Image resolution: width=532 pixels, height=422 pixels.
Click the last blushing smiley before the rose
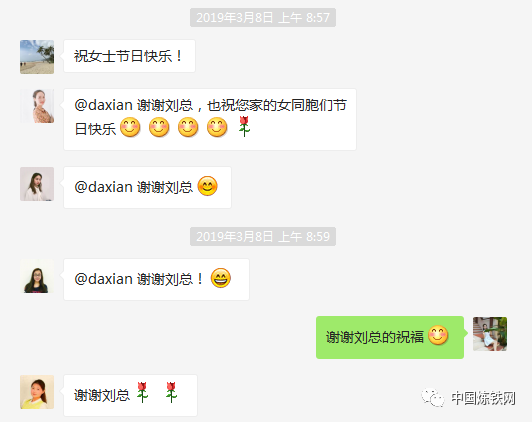click(x=217, y=128)
